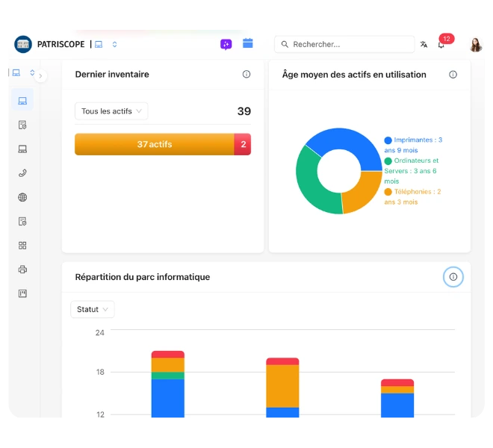Open the printer sidebar icon

22,270
